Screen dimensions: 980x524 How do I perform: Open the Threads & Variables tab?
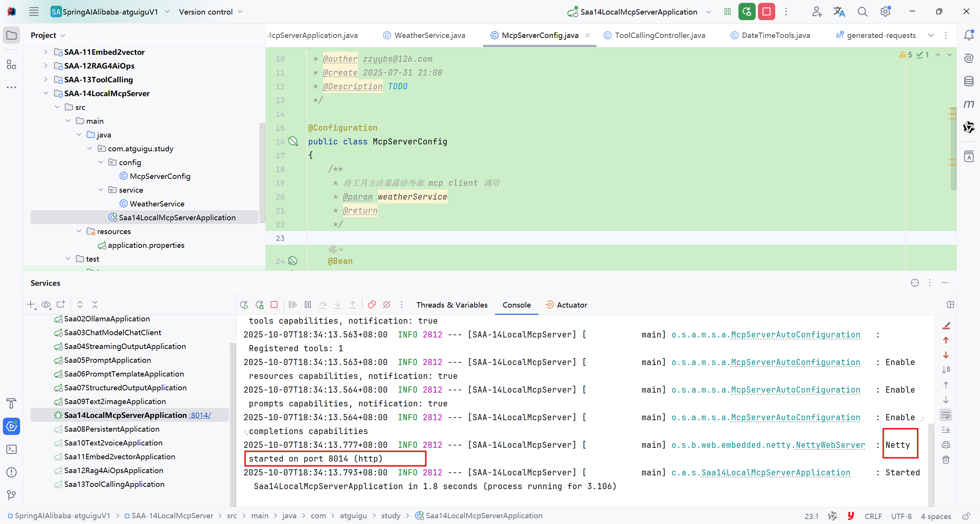(x=452, y=305)
